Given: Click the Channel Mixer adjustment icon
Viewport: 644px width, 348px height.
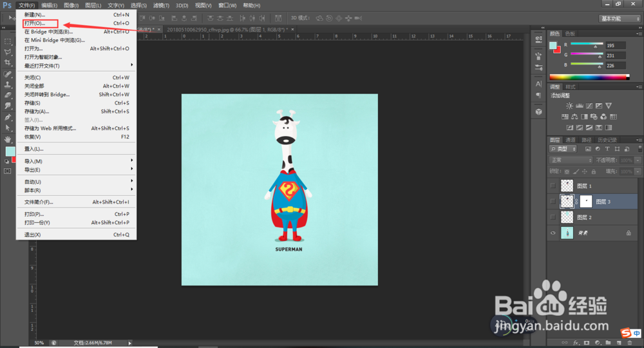Looking at the screenshot, I should pyautogui.click(x=603, y=117).
